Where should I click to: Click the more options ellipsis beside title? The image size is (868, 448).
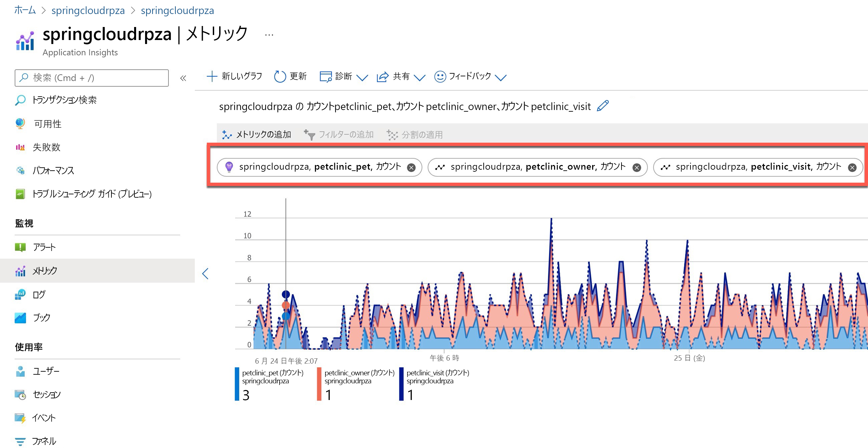click(x=269, y=35)
